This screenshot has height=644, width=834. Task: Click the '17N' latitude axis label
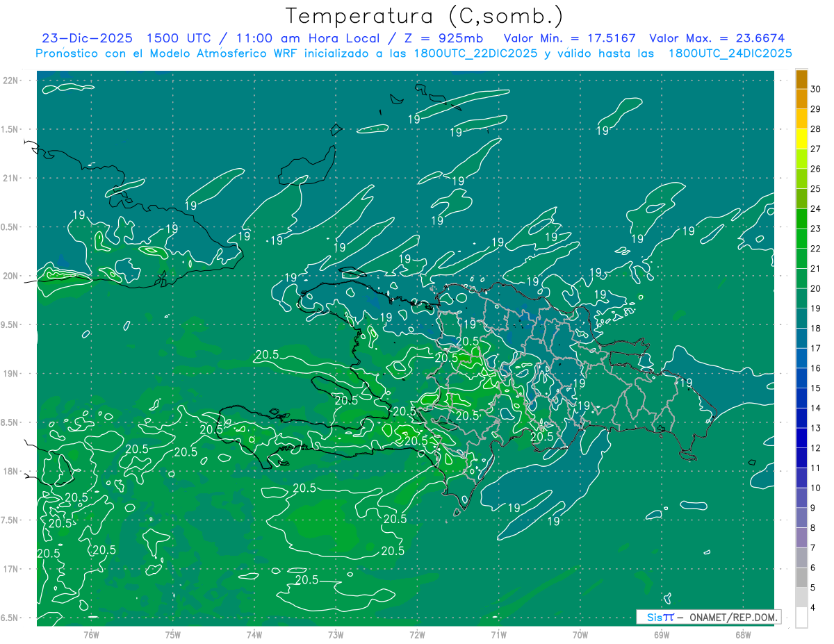tap(10, 569)
